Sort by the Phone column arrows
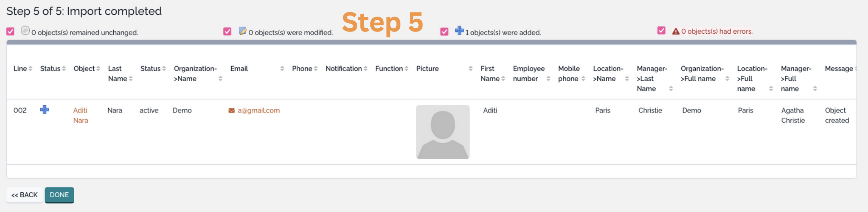868x212 pixels. [x=316, y=68]
